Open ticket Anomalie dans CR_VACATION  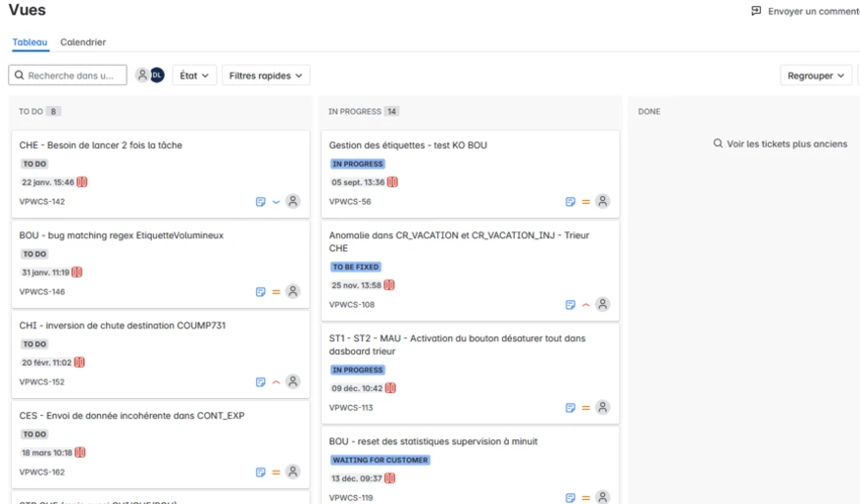coord(459,242)
